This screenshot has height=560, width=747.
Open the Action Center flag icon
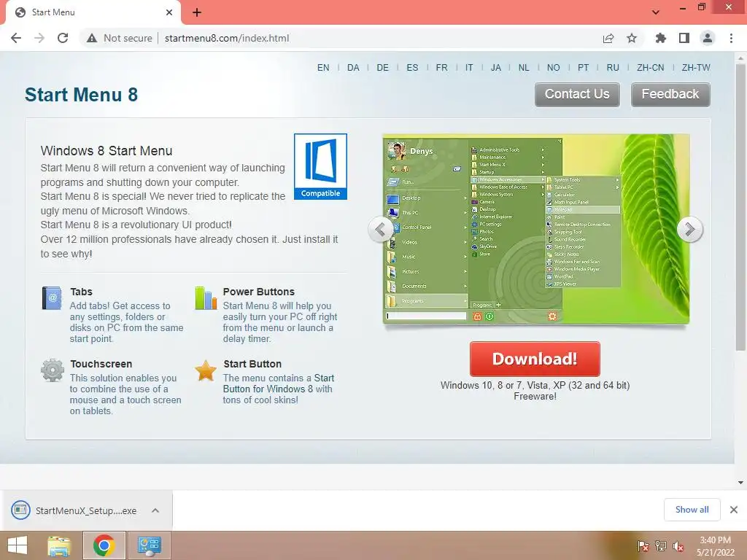click(x=643, y=546)
